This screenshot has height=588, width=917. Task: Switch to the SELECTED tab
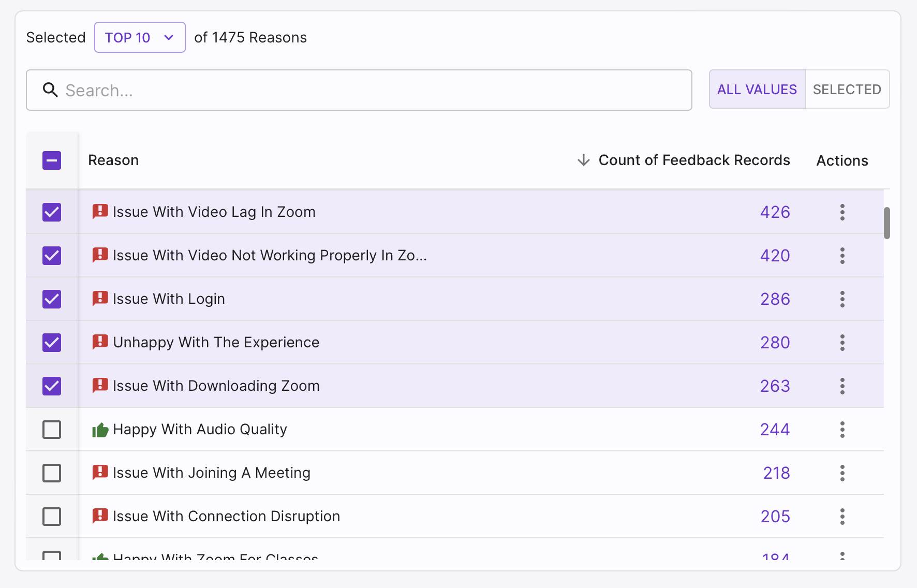[x=847, y=89]
